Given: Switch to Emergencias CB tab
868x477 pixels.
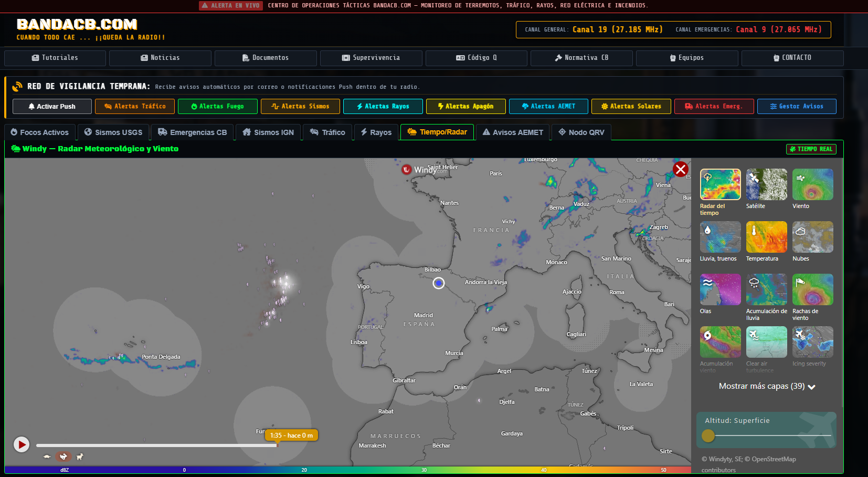Looking at the screenshot, I should [x=193, y=132].
